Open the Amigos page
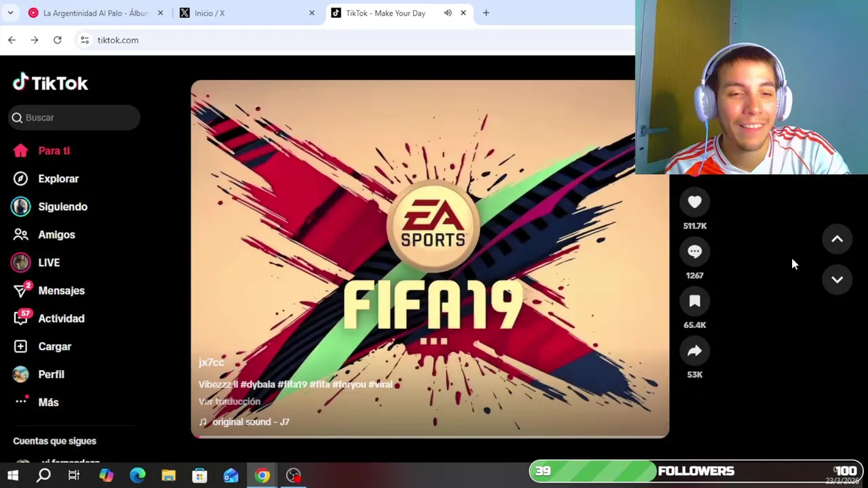868x488 pixels. click(43, 235)
